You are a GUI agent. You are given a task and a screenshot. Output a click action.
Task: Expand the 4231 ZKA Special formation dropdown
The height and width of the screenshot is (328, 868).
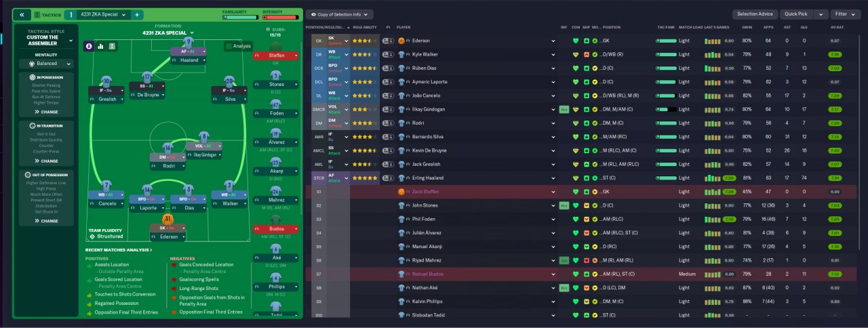(x=168, y=33)
